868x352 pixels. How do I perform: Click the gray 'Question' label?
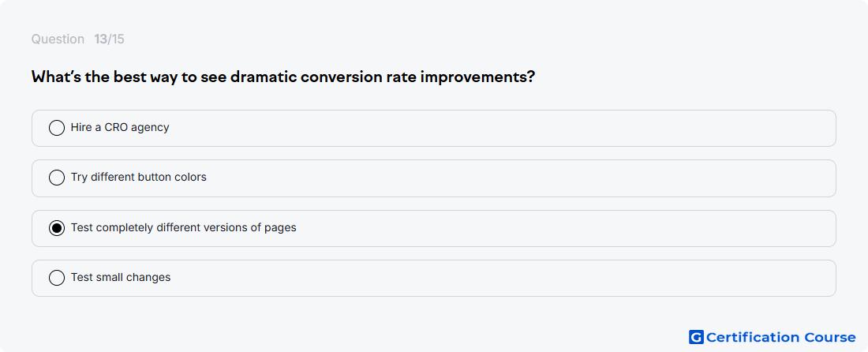[58, 39]
